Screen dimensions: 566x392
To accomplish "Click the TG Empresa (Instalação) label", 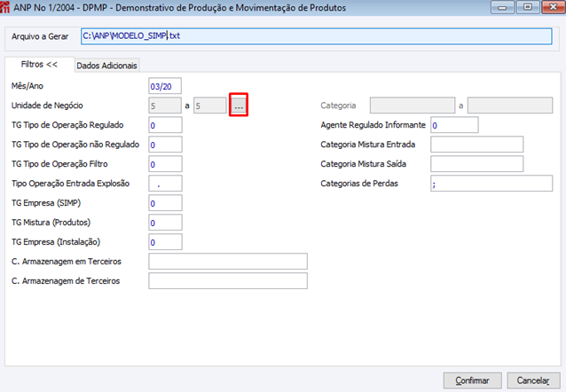I will click(56, 242).
